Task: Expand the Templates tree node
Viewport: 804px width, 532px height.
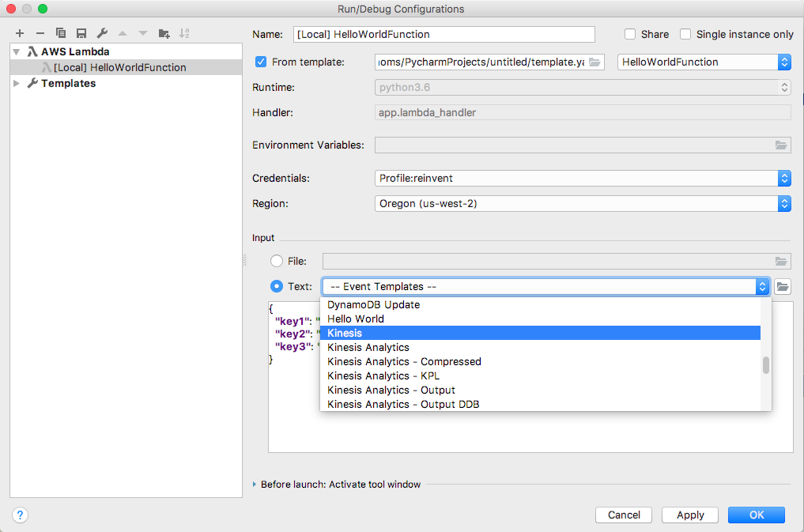Action: (17, 83)
